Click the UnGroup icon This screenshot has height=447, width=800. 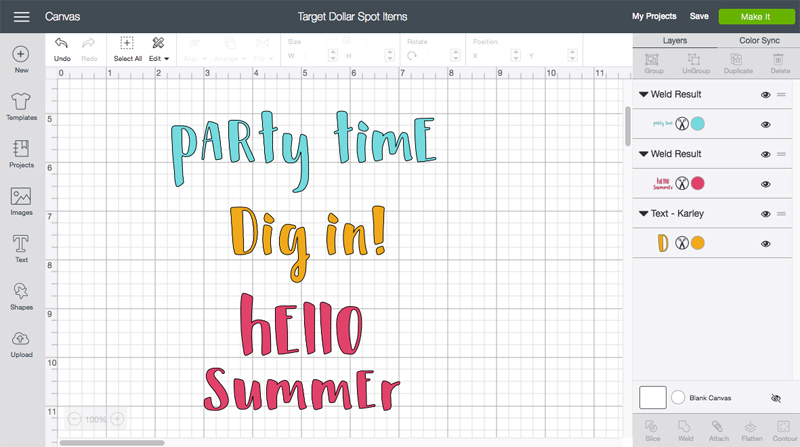click(x=696, y=64)
